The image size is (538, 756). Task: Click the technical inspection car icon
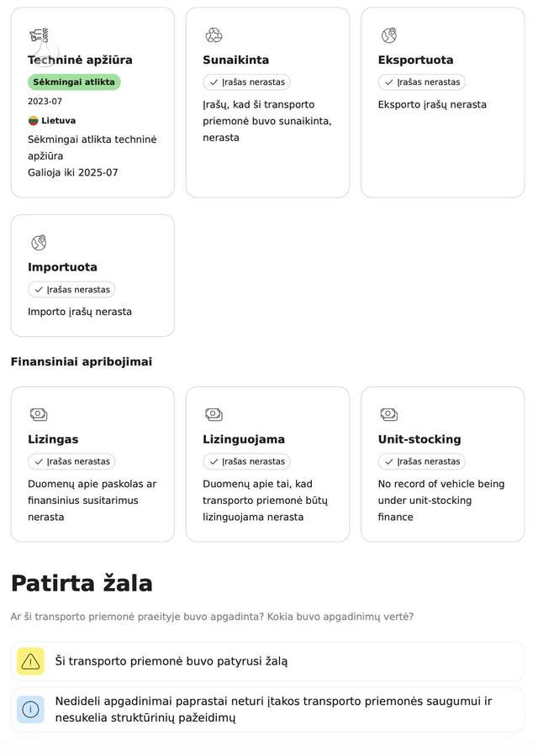pos(39,35)
